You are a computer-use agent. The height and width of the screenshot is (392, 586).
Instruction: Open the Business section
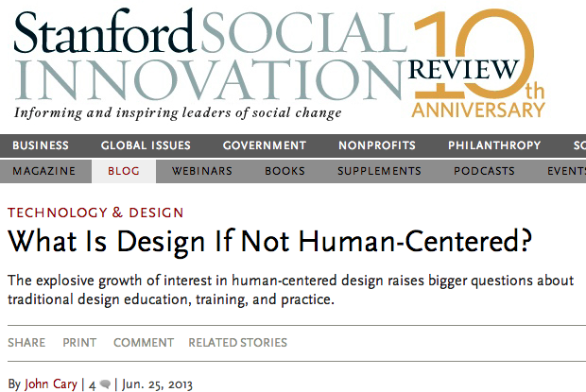(x=41, y=145)
